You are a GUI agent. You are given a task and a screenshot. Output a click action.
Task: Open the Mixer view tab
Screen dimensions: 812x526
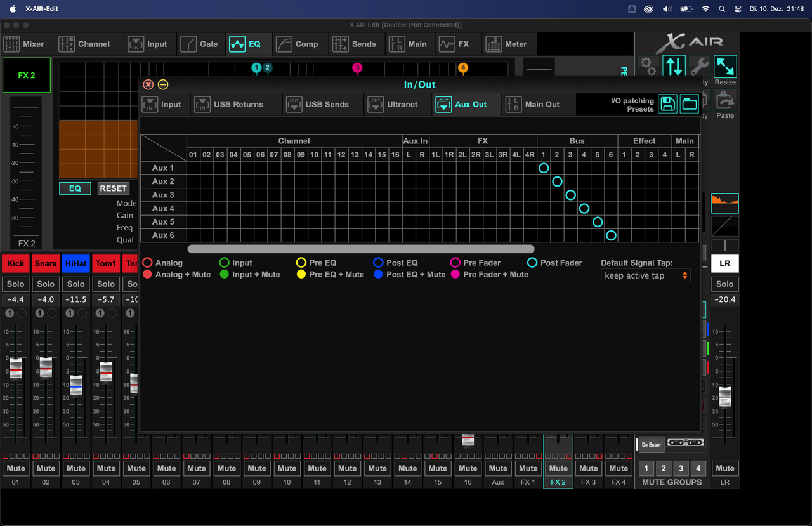click(x=25, y=44)
